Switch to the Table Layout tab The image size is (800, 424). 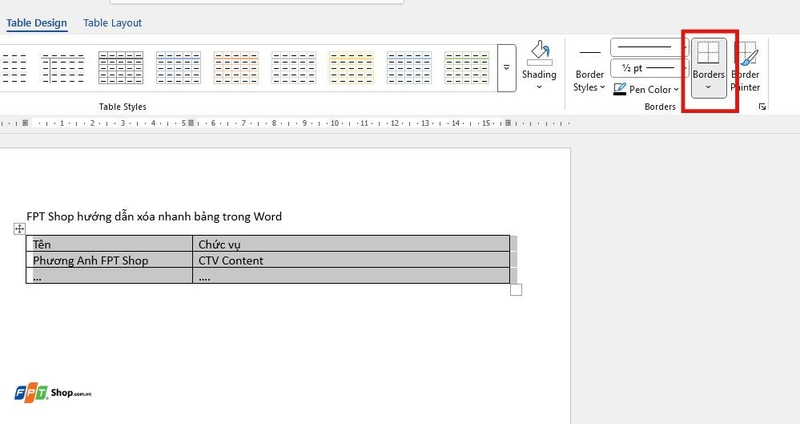(112, 23)
